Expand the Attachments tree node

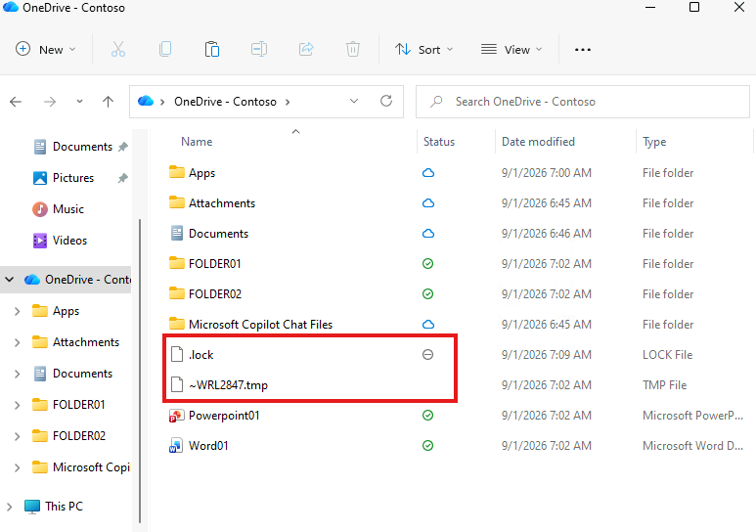point(18,342)
